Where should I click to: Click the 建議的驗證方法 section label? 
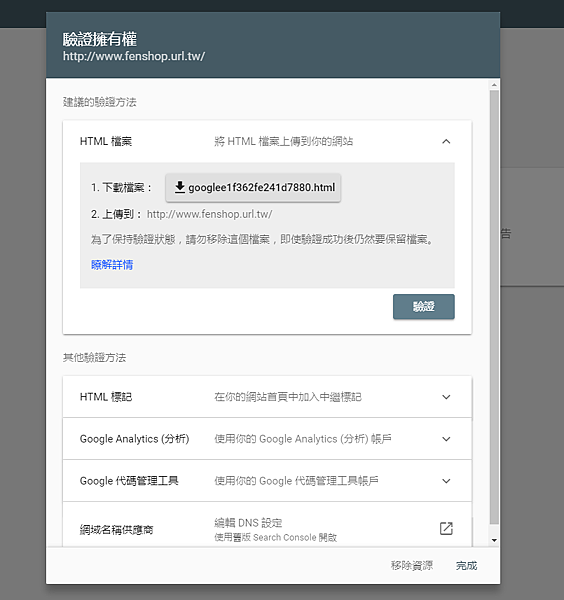(99, 102)
